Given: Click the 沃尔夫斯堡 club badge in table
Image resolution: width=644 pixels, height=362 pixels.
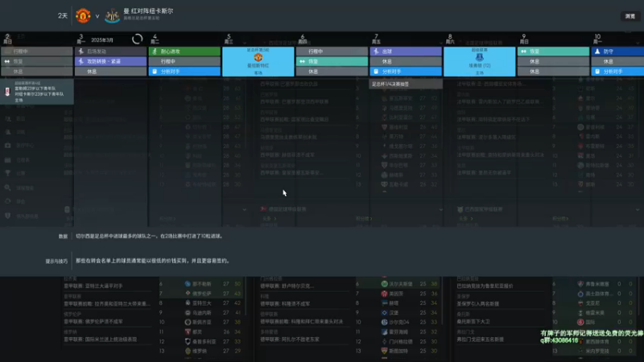Looking at the screenshot, I should pos(385,284).
